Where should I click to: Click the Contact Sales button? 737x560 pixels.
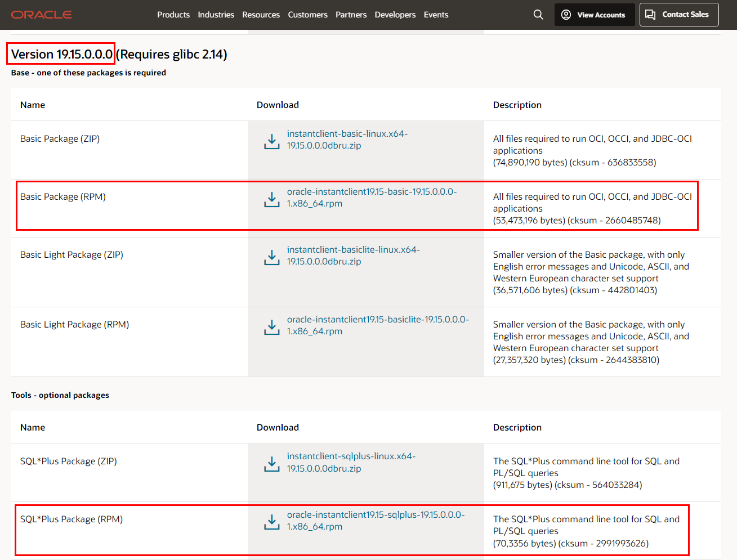(679, 15)
